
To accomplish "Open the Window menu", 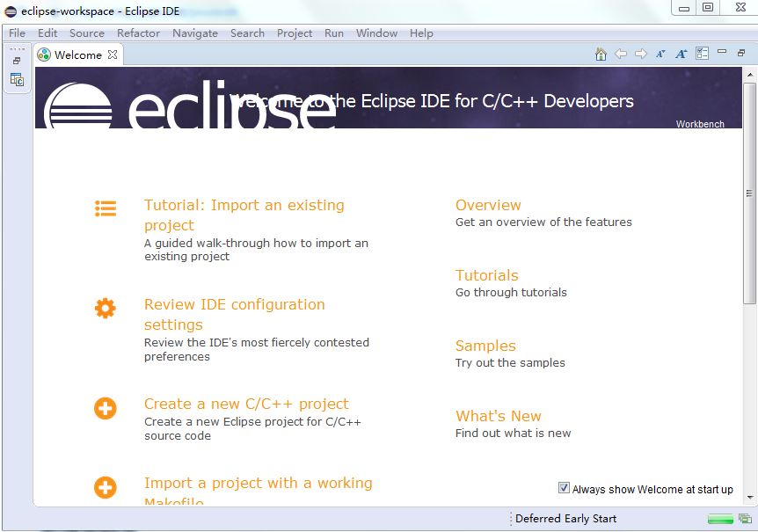I will [x=376, y=33].
